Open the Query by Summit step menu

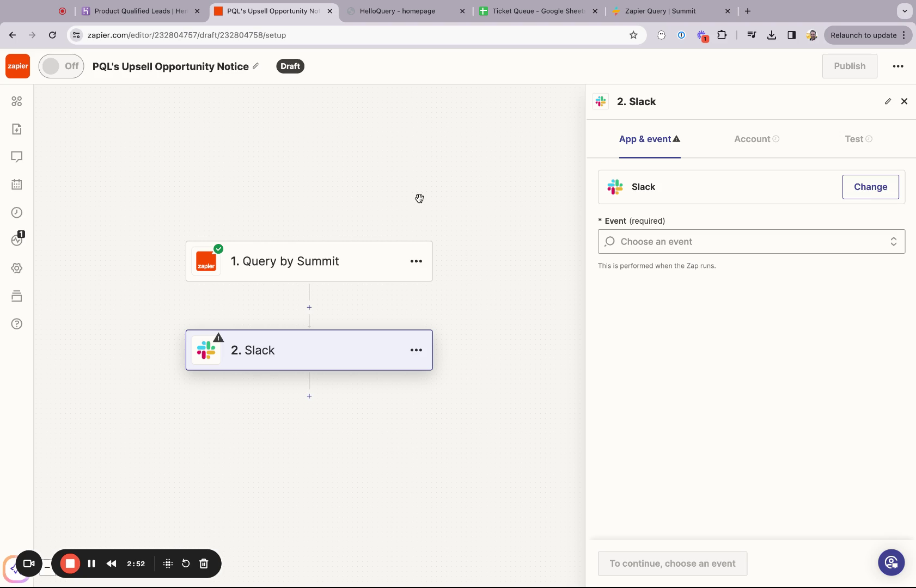pos(416,261)
